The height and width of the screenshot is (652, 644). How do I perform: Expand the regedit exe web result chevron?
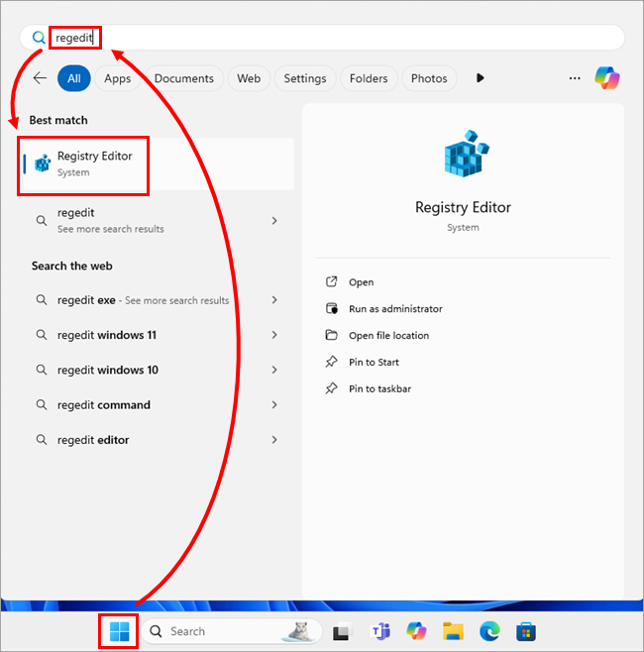274,300
